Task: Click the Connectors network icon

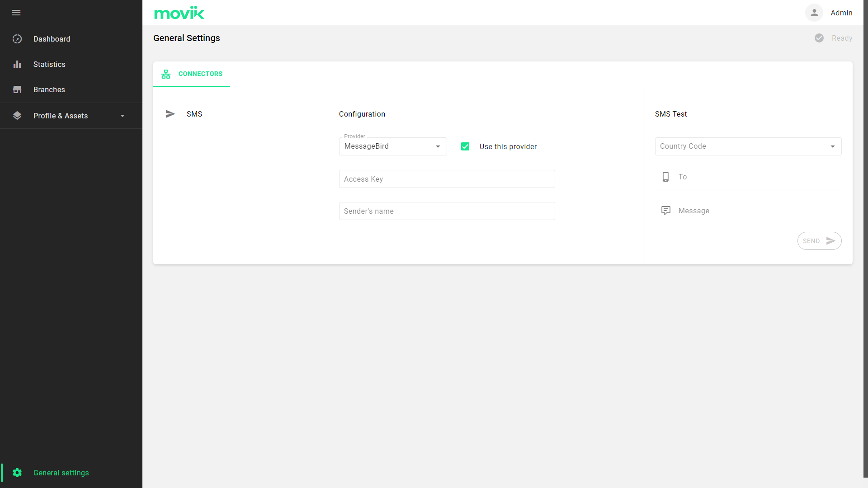Action: [x=166, y=74]
